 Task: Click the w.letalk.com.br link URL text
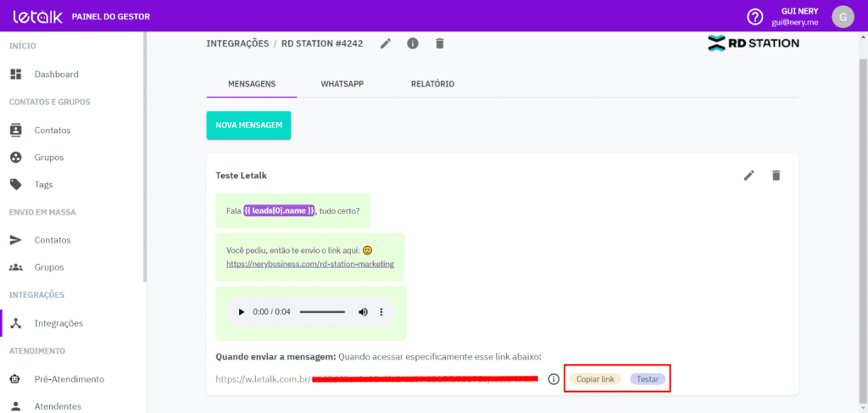376,379
